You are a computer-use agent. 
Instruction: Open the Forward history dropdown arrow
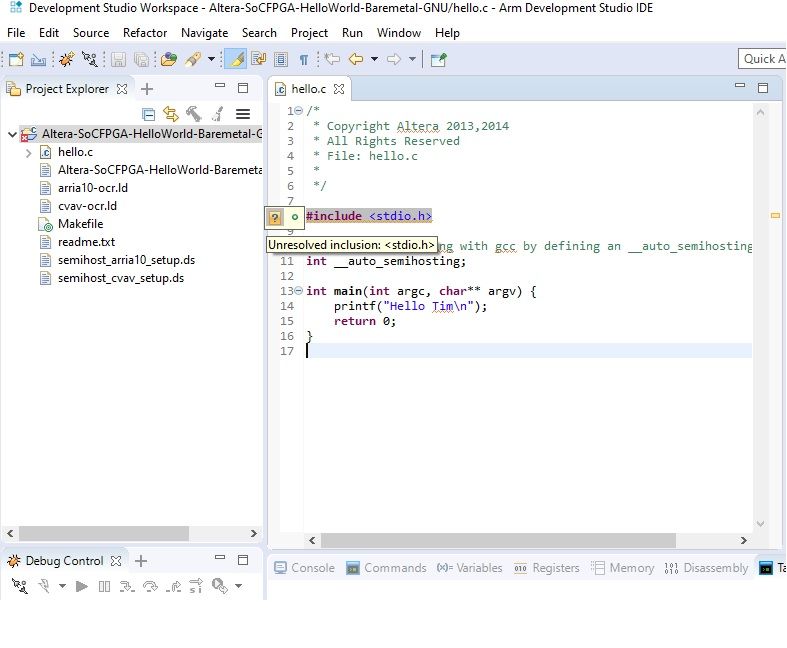(x=412, y=59)
